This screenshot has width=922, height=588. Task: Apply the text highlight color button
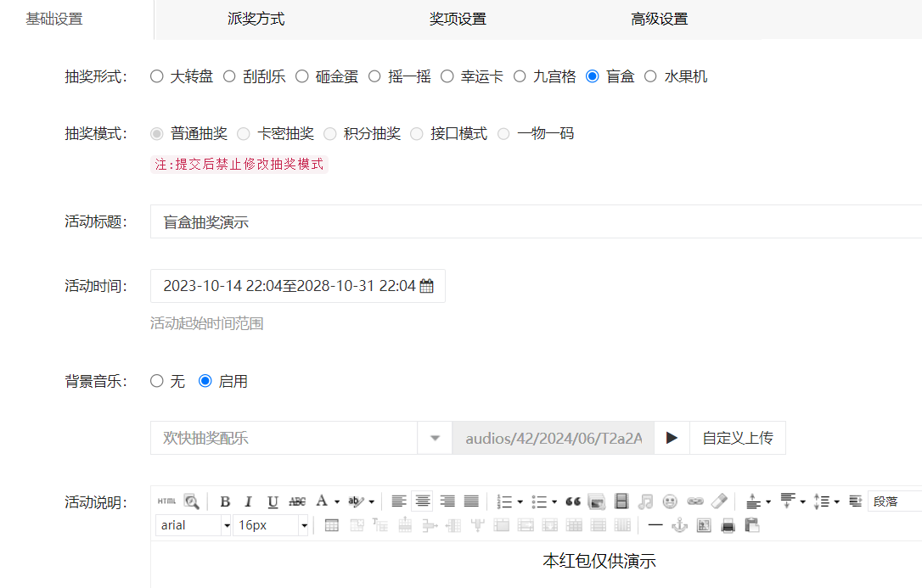356,501
